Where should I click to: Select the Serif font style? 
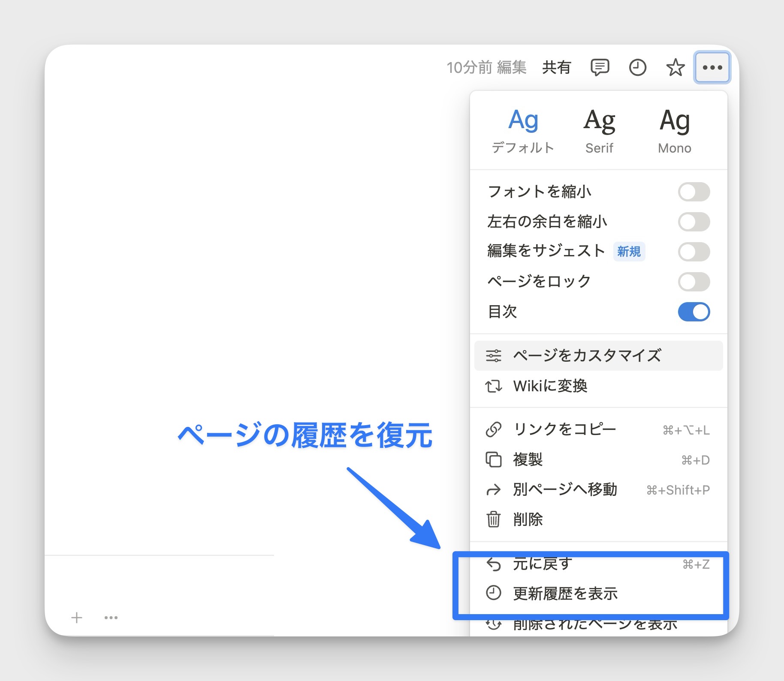coord(599,131)
